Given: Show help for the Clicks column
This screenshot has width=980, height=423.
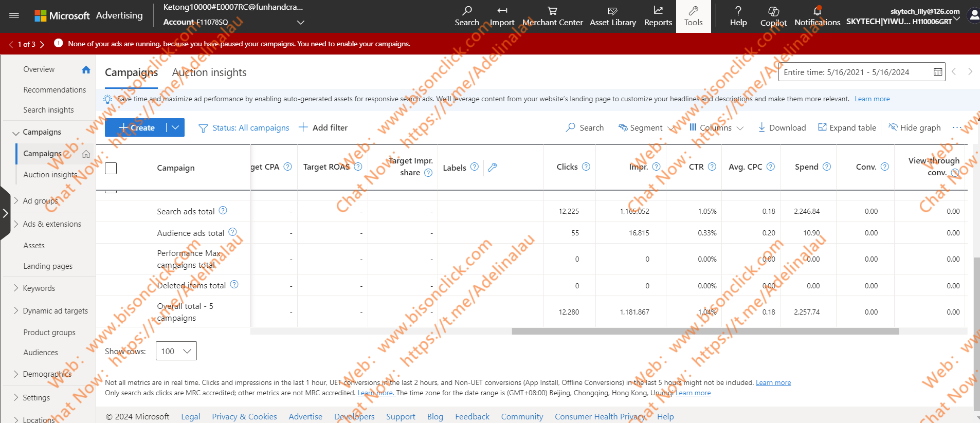Looking at the screenshot, I should tap(586, 167).
